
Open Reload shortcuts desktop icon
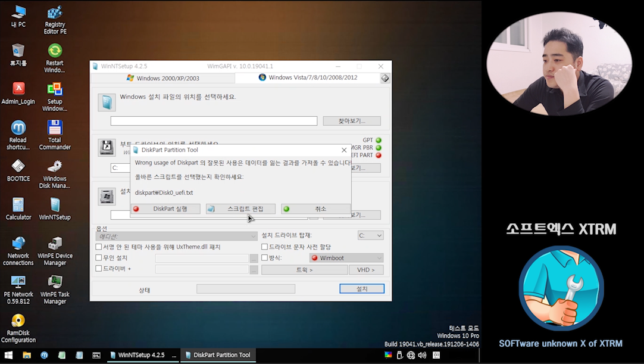click(18, 135)
